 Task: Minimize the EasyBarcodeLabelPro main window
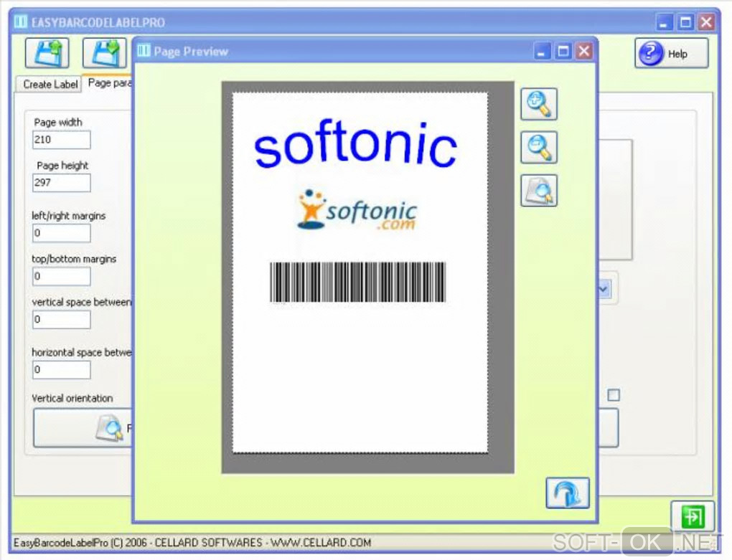pos(664,22)
